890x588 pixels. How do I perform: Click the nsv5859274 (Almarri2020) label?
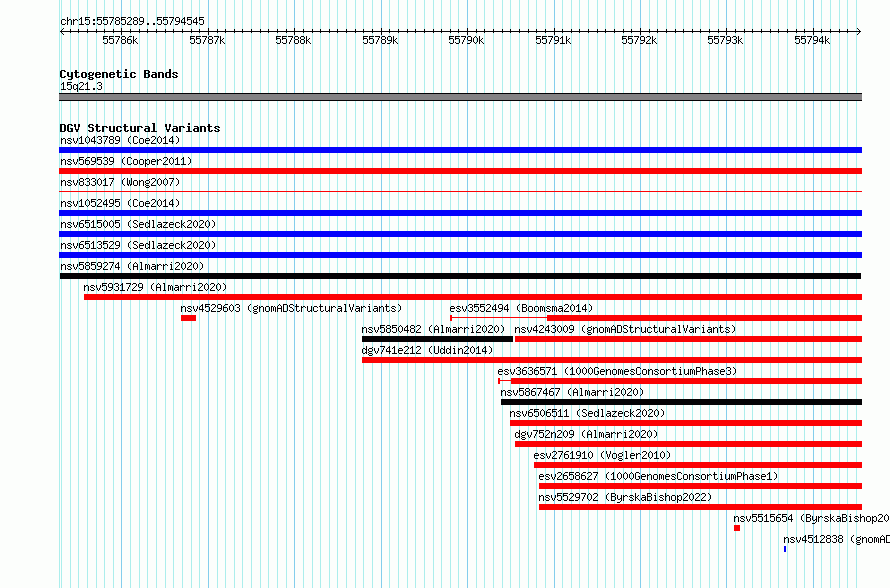[x=132, y=266]
